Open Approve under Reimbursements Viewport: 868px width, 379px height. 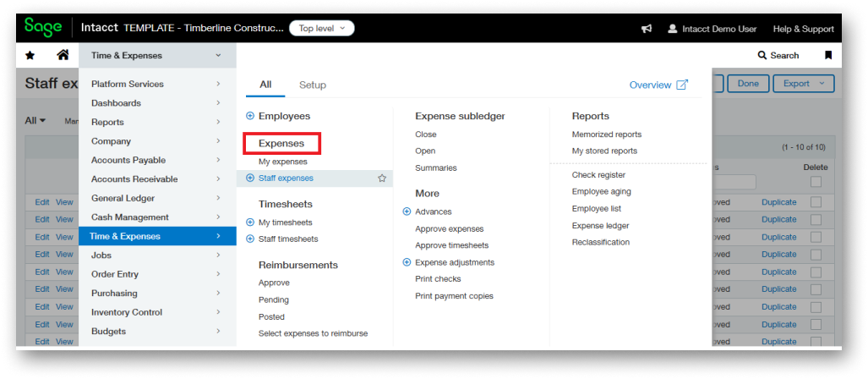(x=274, y=283)
